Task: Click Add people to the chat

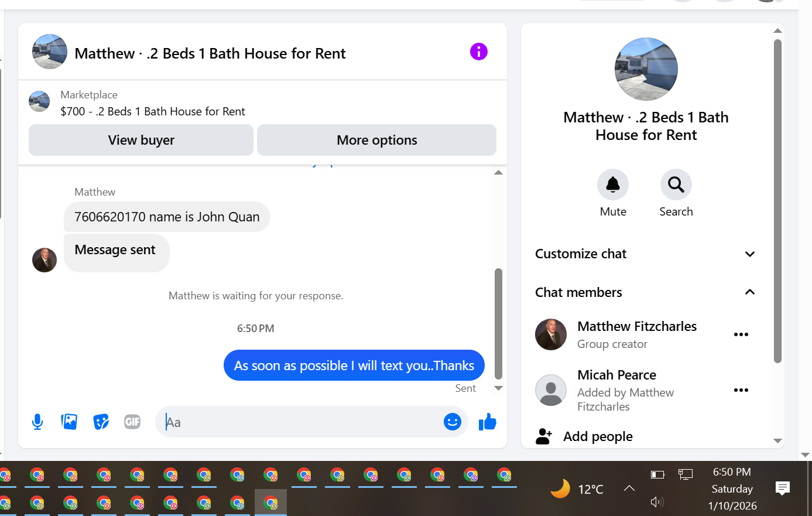Action: point(598,436)
